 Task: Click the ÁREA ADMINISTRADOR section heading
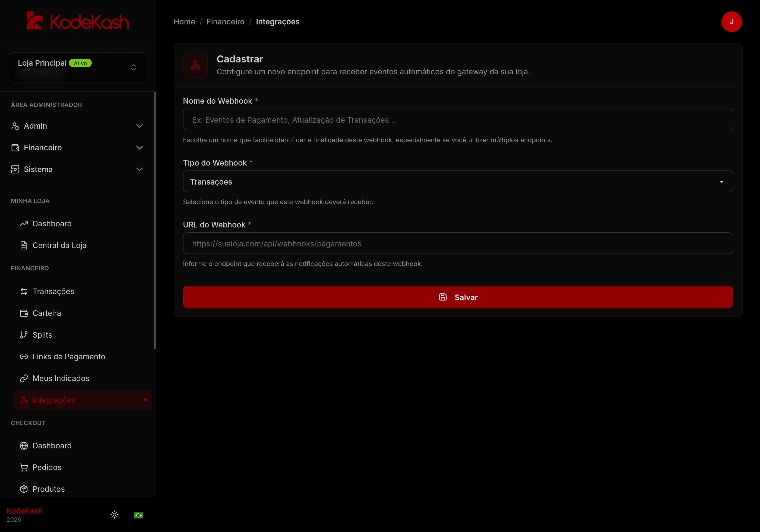pyautogui.click(x=46, y=105)
